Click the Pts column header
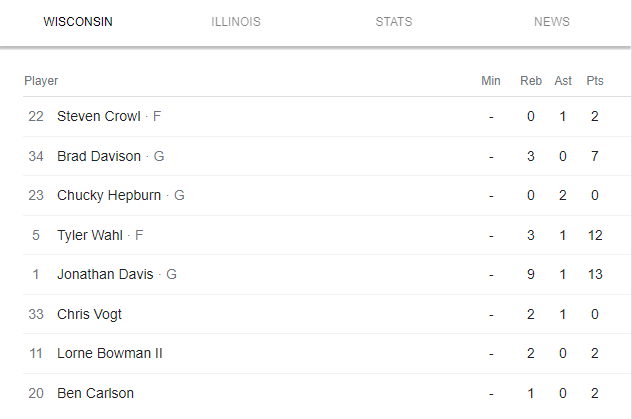 pos(595,81)
